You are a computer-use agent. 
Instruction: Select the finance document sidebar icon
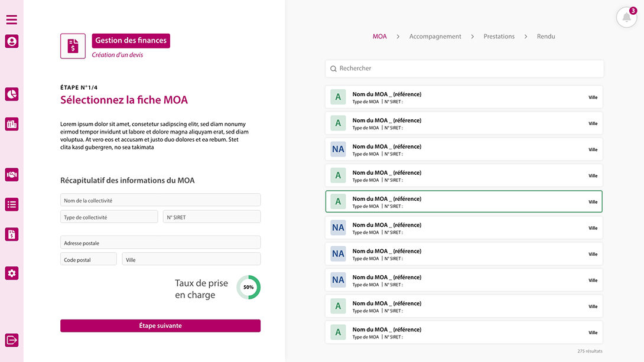pos(11,234)
